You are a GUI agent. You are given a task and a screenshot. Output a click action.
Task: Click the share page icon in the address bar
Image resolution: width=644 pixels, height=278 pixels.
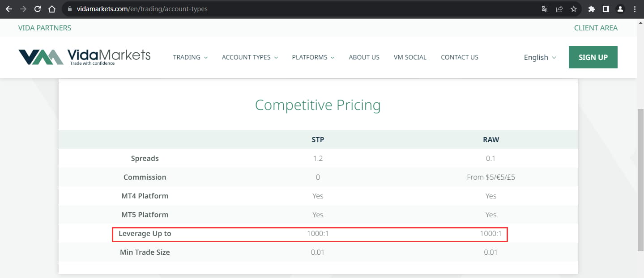coord(559,9)
